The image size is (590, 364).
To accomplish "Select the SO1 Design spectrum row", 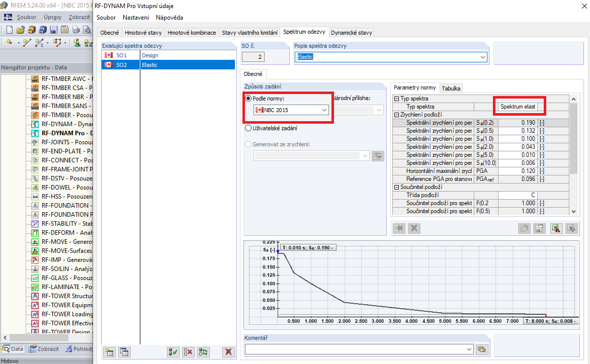I will coord(168,55).
